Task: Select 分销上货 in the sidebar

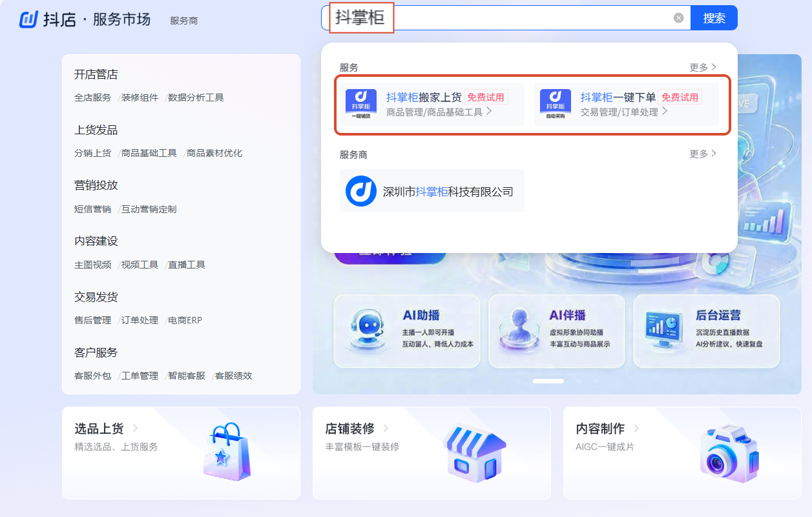Action: tap(92, 154)
